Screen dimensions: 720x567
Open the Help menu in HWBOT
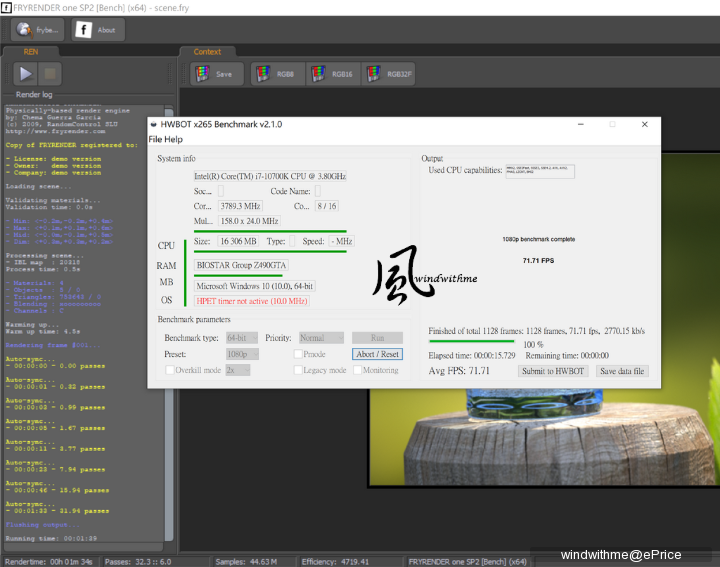[x=174, y=139]
